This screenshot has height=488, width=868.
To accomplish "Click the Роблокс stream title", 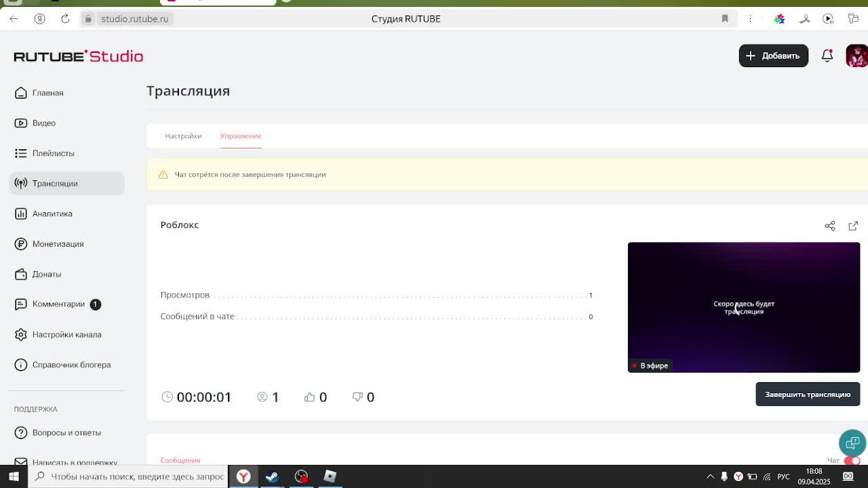I will (180, 225).
